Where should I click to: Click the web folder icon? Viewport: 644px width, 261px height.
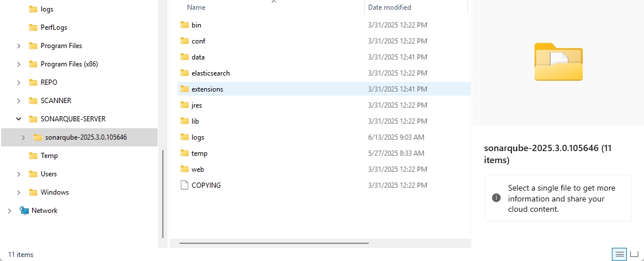point(184,169)
